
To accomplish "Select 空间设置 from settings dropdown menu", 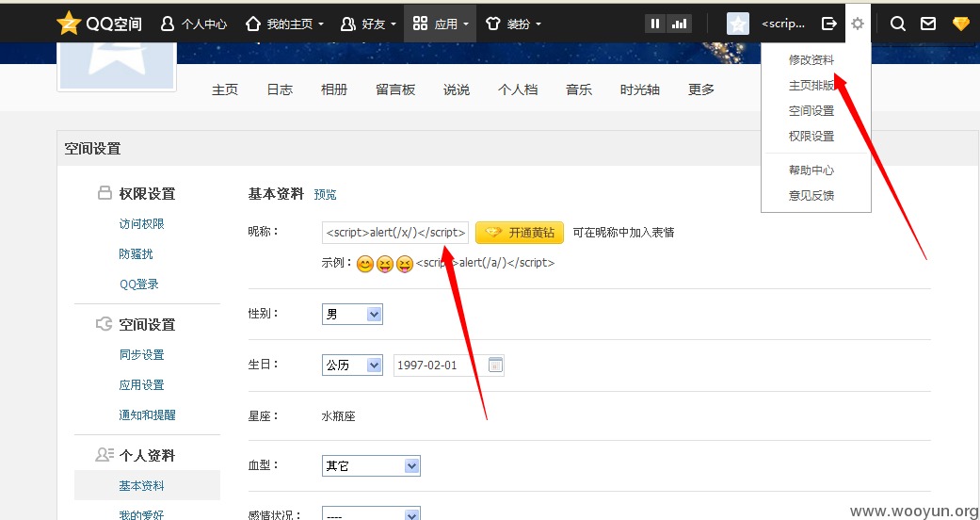I will pos(811,111).
